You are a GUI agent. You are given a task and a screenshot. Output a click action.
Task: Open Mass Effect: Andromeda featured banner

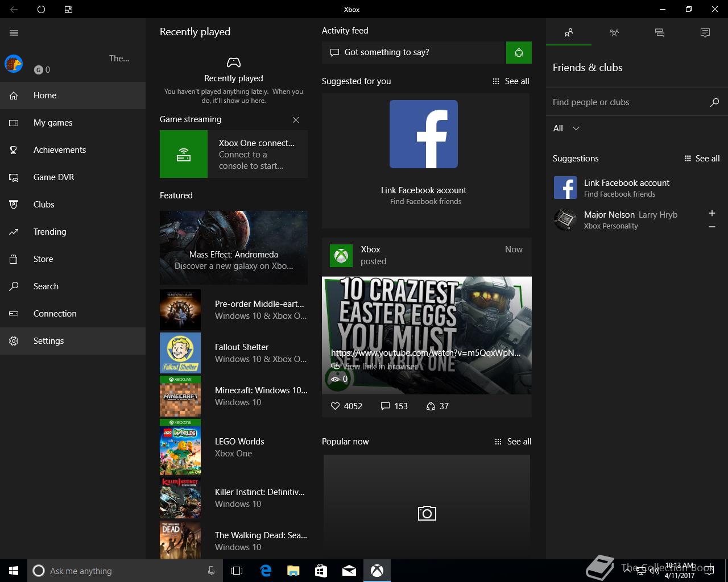tap(234, 248)
